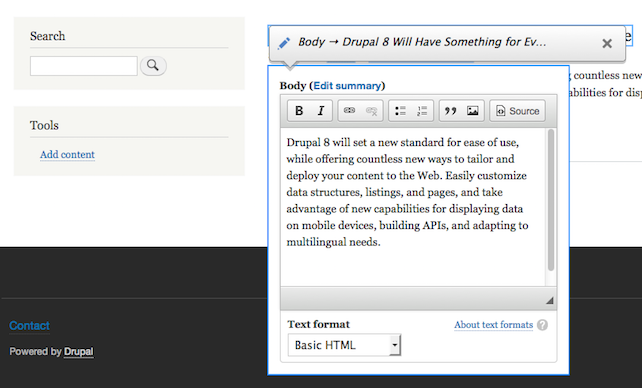This screenshot has width=642, height=388.
Task: Insert a bulleted list
Action: coord(400,111)
